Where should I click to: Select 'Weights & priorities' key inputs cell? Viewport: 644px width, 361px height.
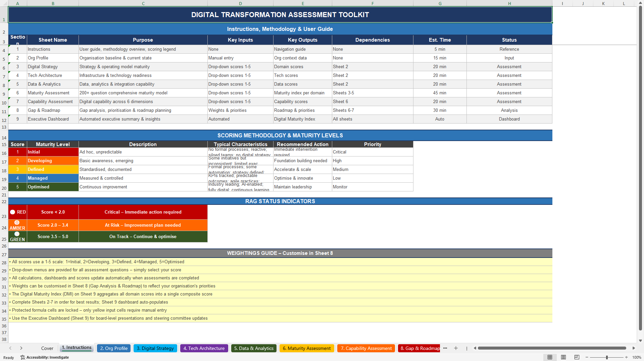(x=240, y=110)
